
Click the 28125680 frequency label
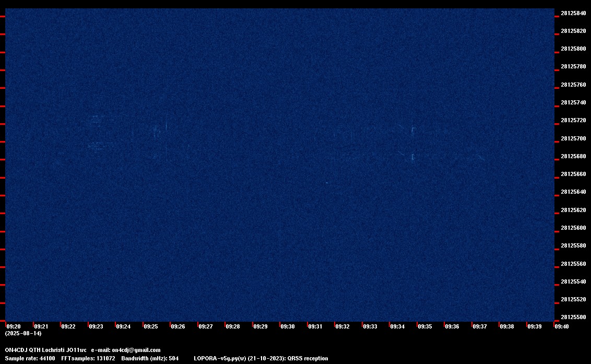pyautogui.click(x=573, y=157)
